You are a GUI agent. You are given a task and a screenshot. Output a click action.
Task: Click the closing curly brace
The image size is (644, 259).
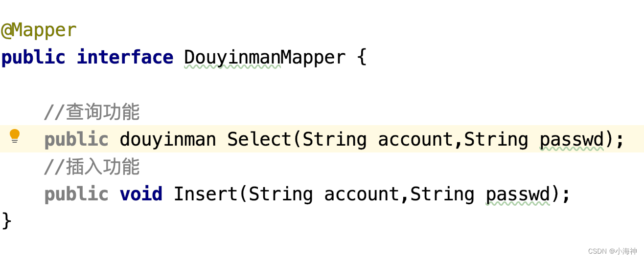(6, 221)
